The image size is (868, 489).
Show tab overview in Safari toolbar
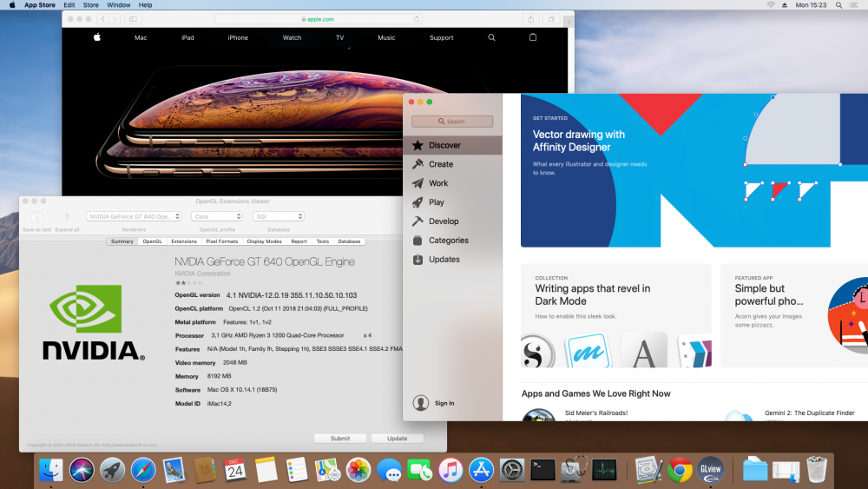pos(551,19)
